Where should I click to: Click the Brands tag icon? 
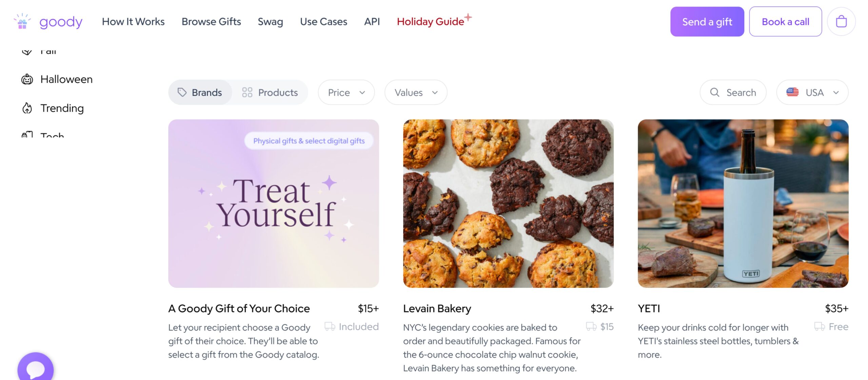pyautogui.click(x=182, y=92)
